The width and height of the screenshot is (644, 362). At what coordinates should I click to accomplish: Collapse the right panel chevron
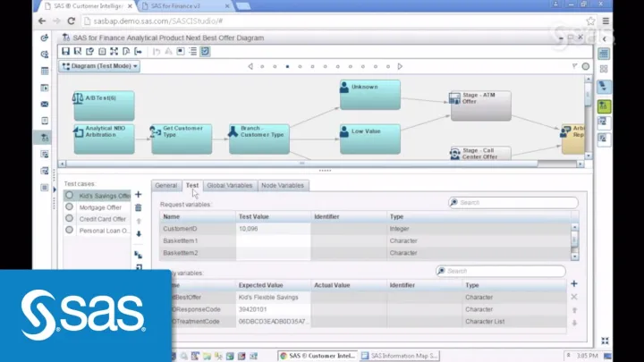pyautogui.click(x=604, y=39)
